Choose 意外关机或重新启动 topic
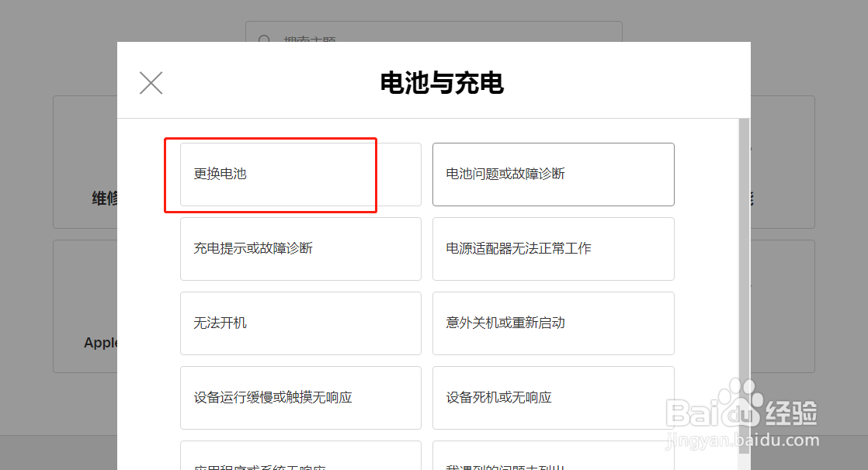 [x=553, y=323]
